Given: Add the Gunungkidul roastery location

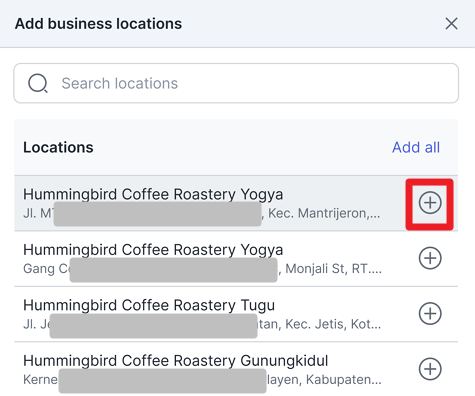Looking at the screenshot, I should pos(430,369).
